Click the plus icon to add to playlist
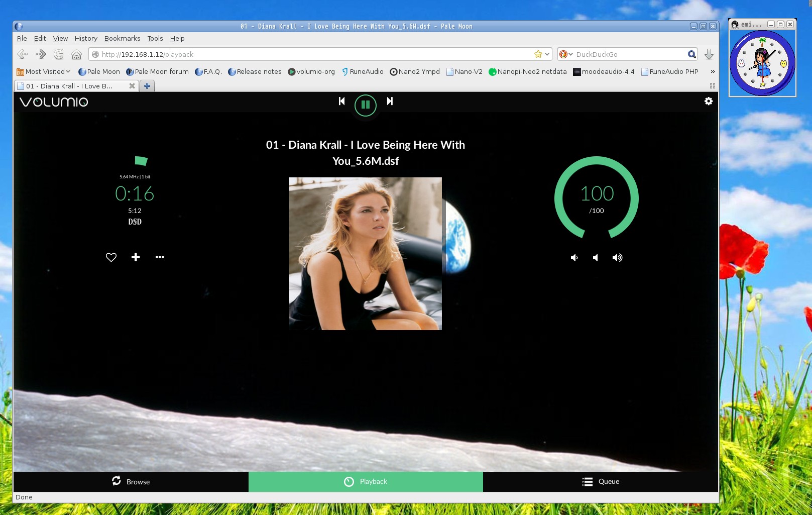The image size is (812, 515). coord(136,257)
